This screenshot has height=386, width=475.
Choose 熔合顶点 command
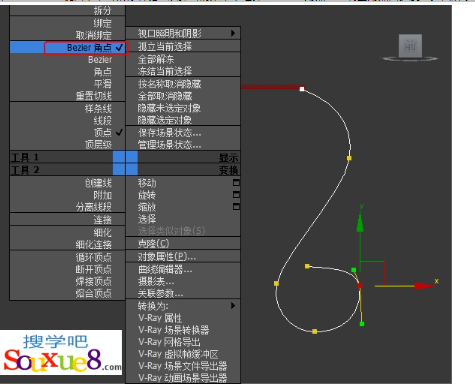point(67,293)
